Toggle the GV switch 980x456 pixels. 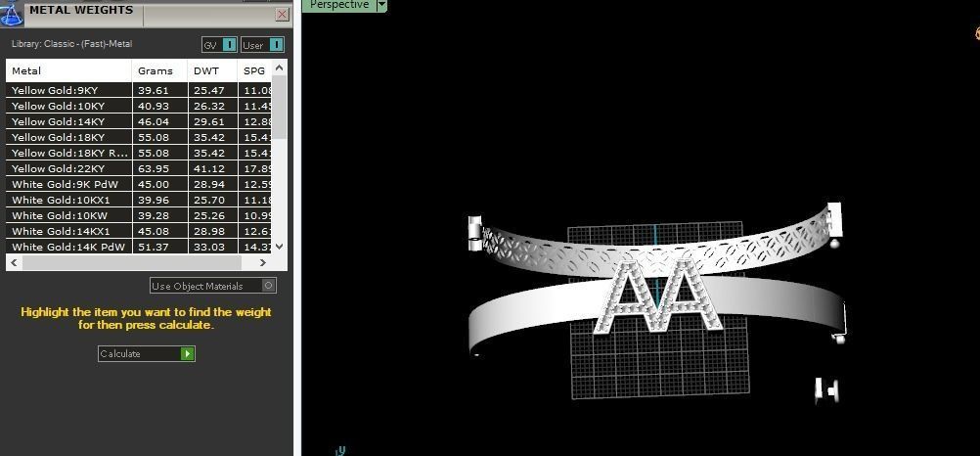pos(219,45)
